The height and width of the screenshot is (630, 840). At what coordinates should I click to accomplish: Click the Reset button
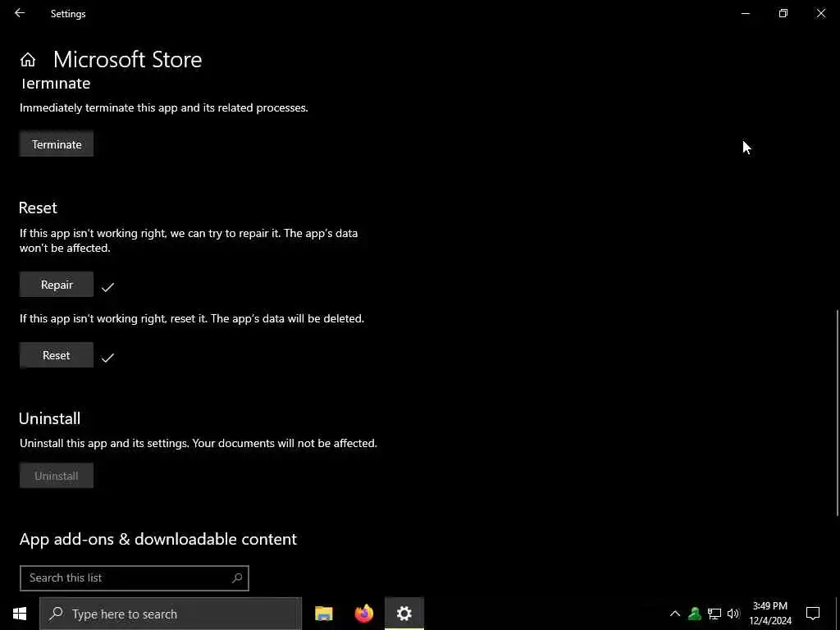(57, 355)
